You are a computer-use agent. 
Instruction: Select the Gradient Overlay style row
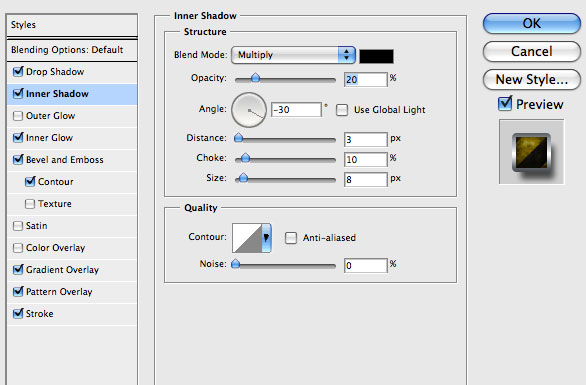72,270
